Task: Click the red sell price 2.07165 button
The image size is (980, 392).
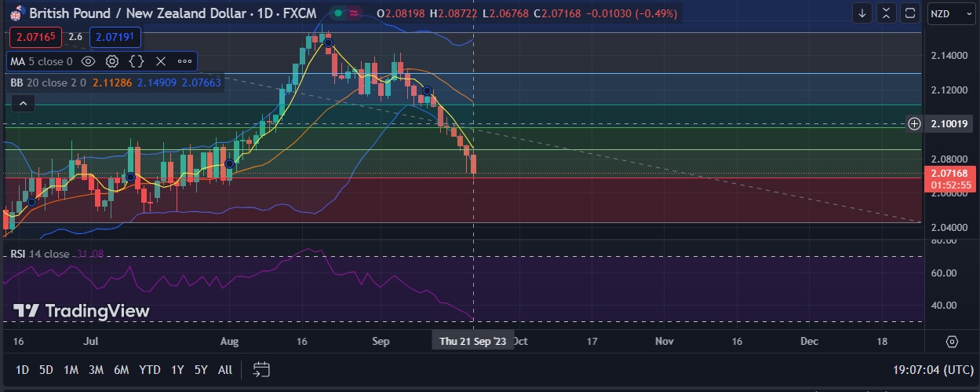Action: pos(35,37)
